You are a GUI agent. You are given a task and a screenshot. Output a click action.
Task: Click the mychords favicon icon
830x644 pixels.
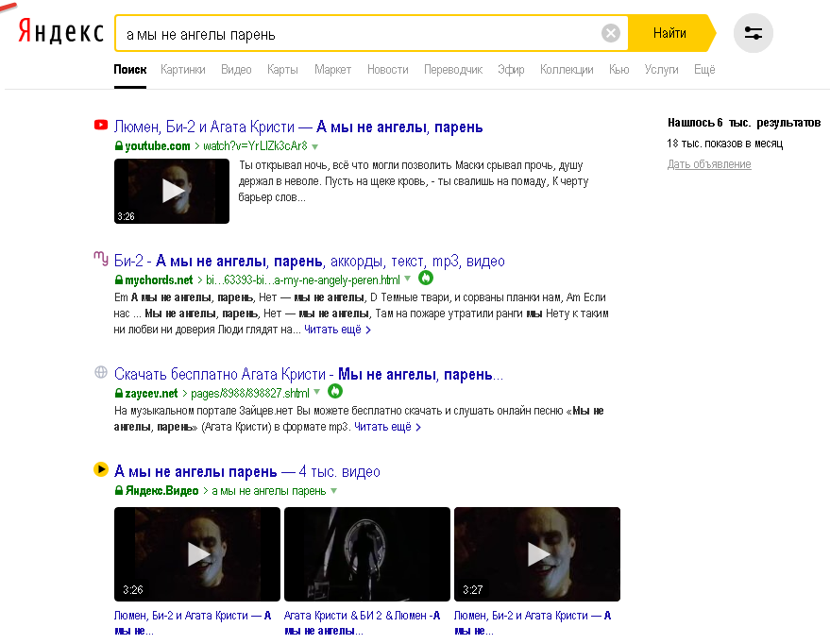click(x=101, y=259)
